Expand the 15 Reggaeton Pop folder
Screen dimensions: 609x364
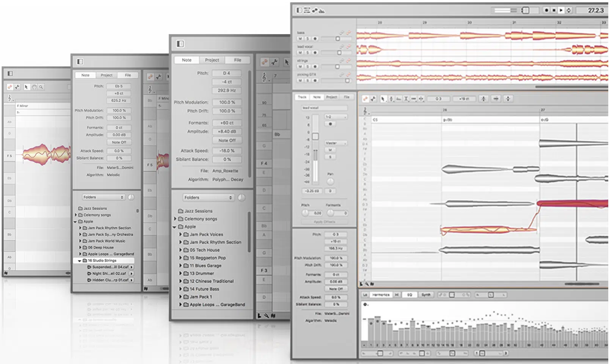pos(181,258)
